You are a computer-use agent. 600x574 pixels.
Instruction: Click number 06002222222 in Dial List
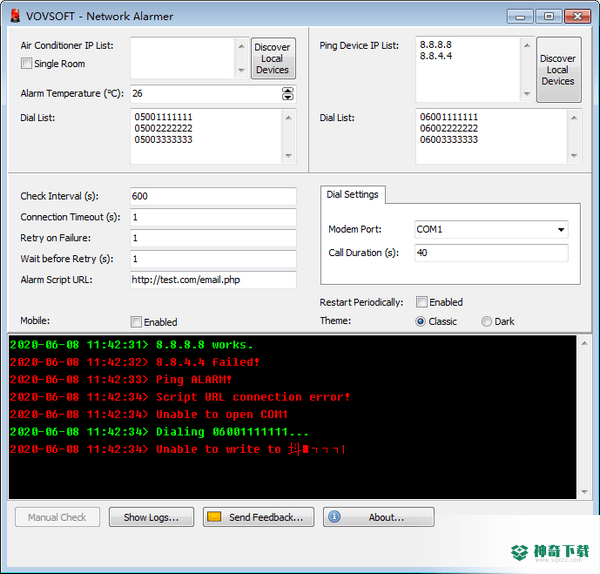pos(449,128)
